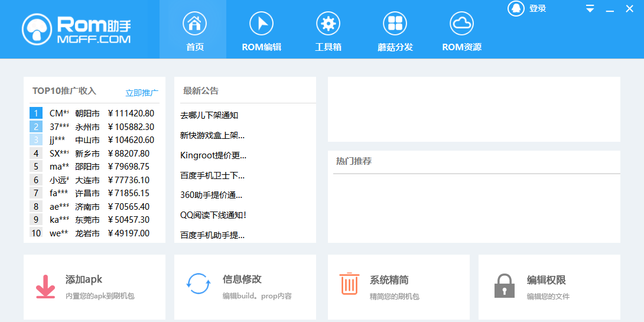Click the user avatar icon beside 登录
Screen dimensions: 644x322
[516, 8]
